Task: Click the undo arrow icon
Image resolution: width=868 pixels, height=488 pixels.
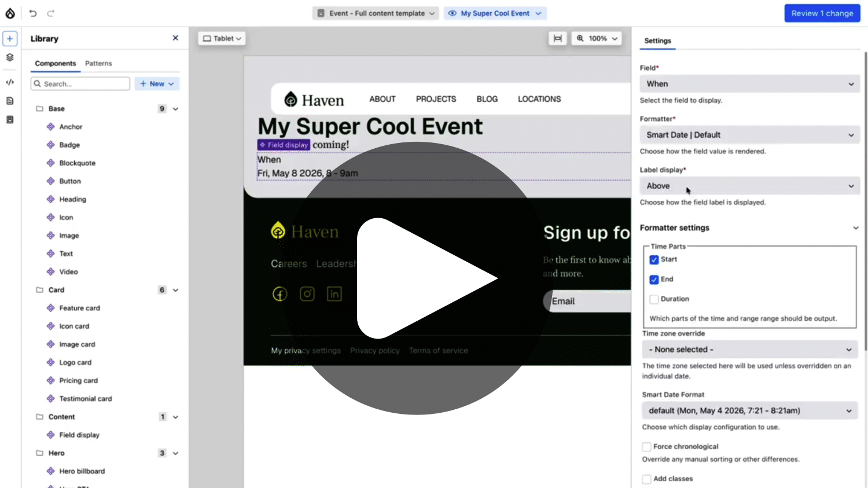Action: click(x=33, y=13)
